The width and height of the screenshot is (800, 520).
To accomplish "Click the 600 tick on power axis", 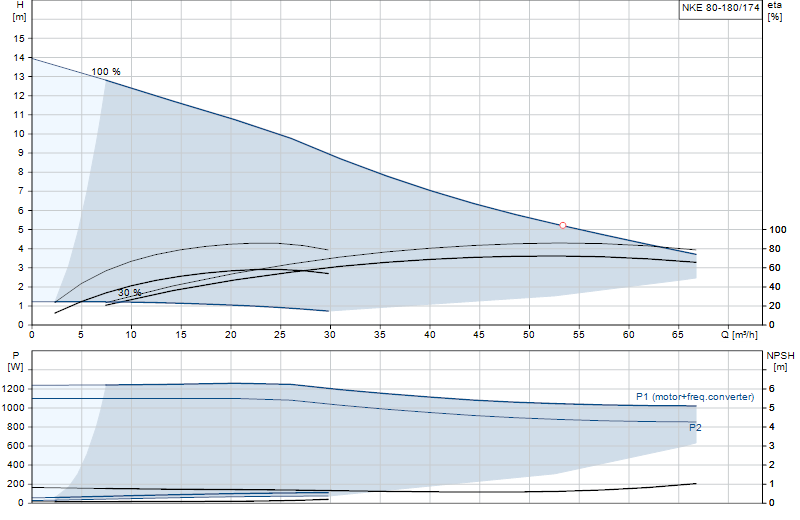I will point(15,446).
